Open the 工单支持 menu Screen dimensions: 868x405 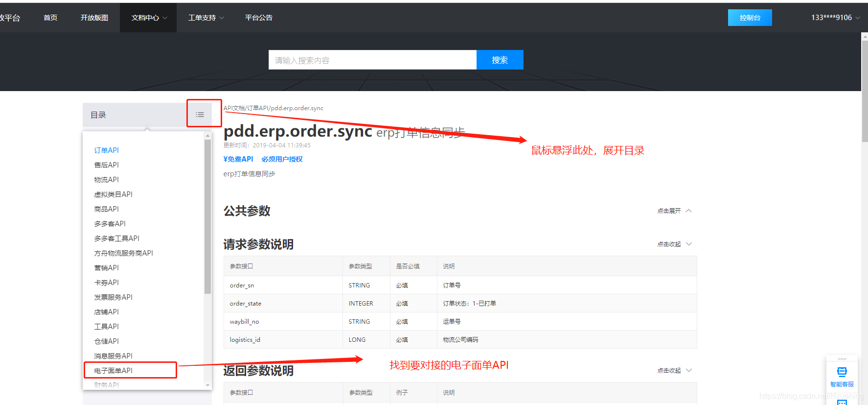point(206,18)
